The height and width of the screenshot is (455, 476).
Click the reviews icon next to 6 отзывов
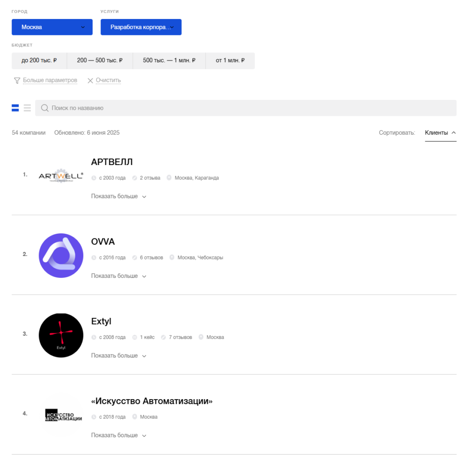134,257
